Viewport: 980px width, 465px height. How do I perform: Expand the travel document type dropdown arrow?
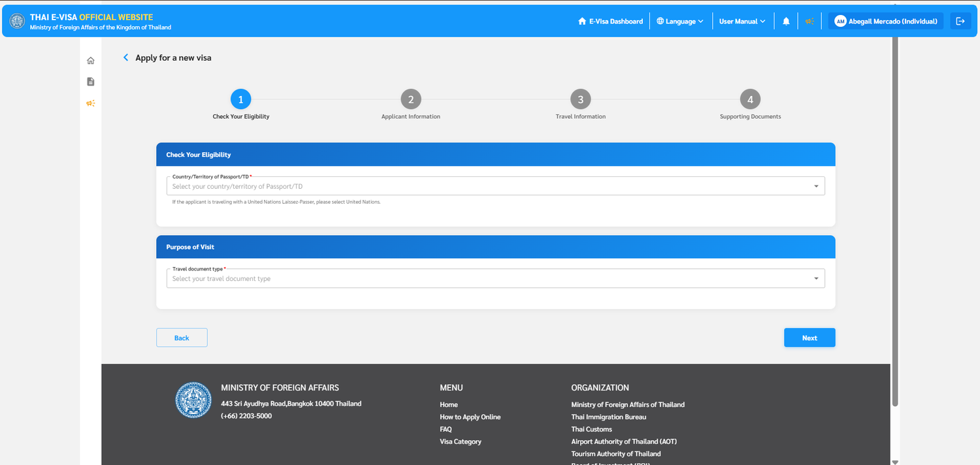pos(816,279)
